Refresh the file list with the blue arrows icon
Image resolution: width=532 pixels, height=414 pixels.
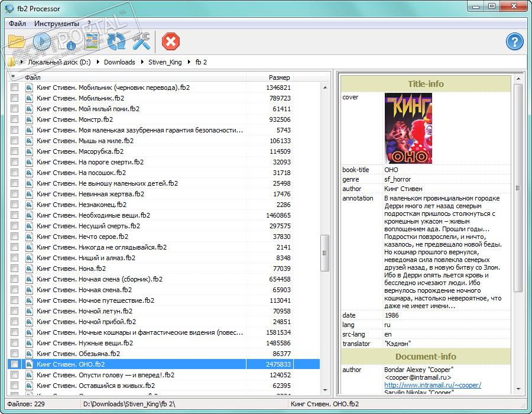pos(116,42)
